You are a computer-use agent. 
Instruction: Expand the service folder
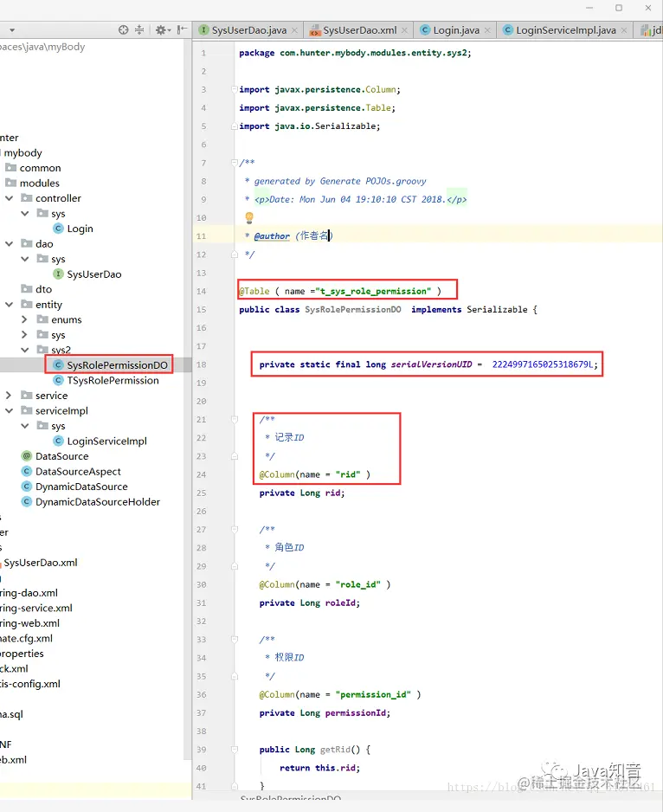coord(9,396)
